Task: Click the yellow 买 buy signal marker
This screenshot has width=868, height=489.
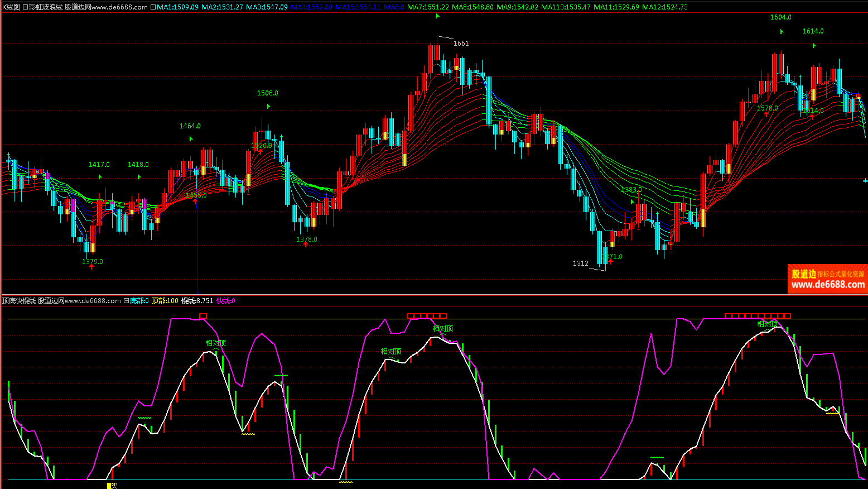Action: point(112,486)
